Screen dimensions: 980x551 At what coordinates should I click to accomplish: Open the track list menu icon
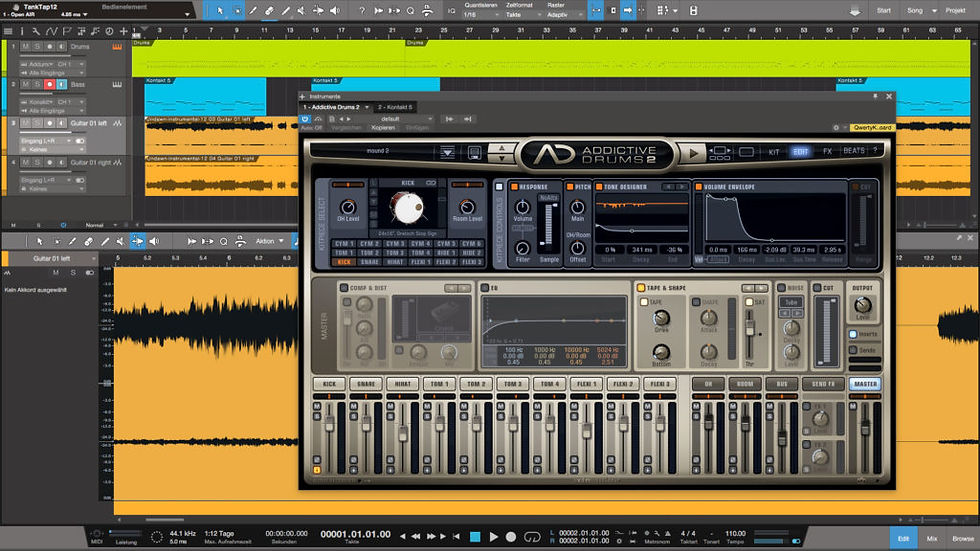pyautogui.click(x=8, y=31)
